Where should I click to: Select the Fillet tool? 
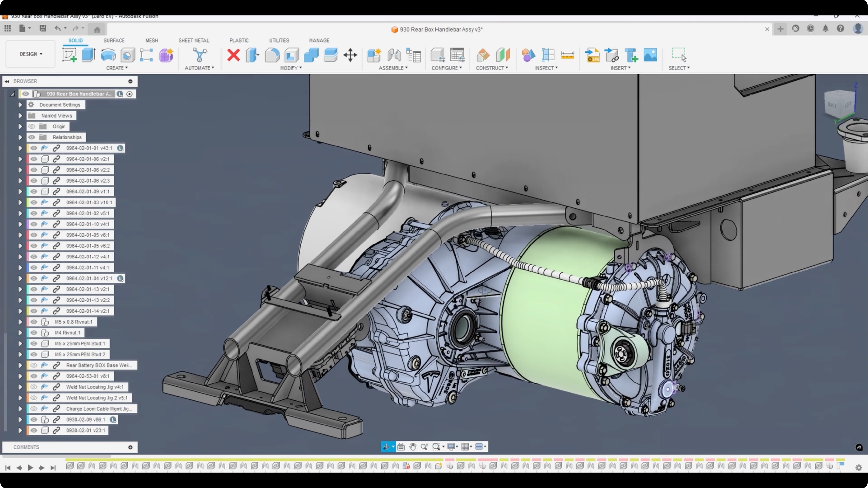[x=272, y=55]
